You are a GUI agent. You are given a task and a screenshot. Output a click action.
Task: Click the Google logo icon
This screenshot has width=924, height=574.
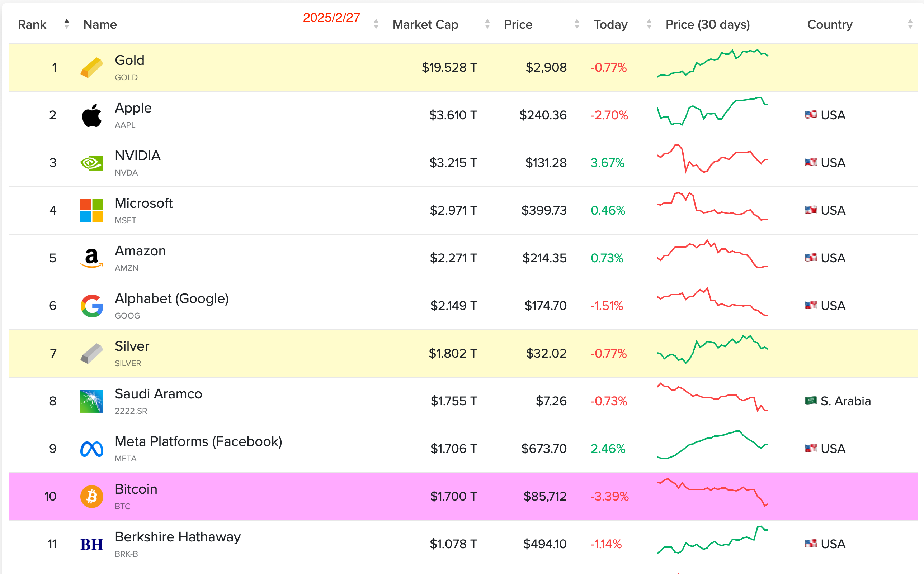[x=91, y=306]
